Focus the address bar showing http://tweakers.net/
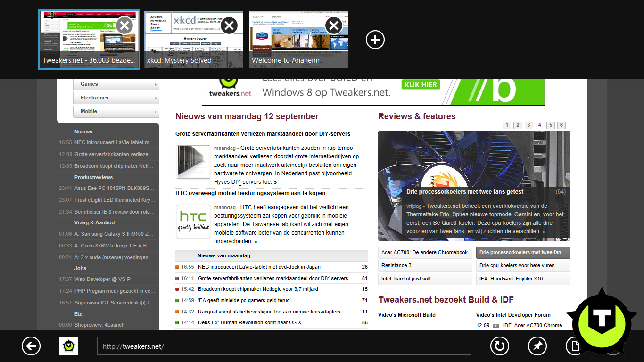This screenshot has height=362, width=644. pos(284,346)
